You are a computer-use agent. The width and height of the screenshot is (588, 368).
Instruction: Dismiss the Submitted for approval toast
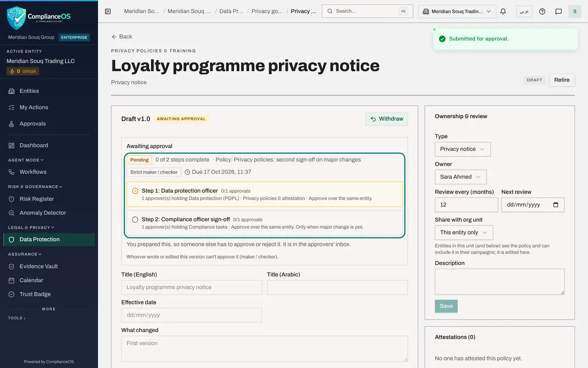(435, 29)
